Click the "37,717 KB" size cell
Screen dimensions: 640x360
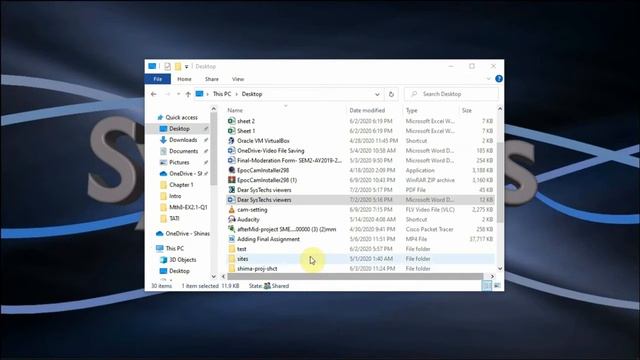click(481, 239)
